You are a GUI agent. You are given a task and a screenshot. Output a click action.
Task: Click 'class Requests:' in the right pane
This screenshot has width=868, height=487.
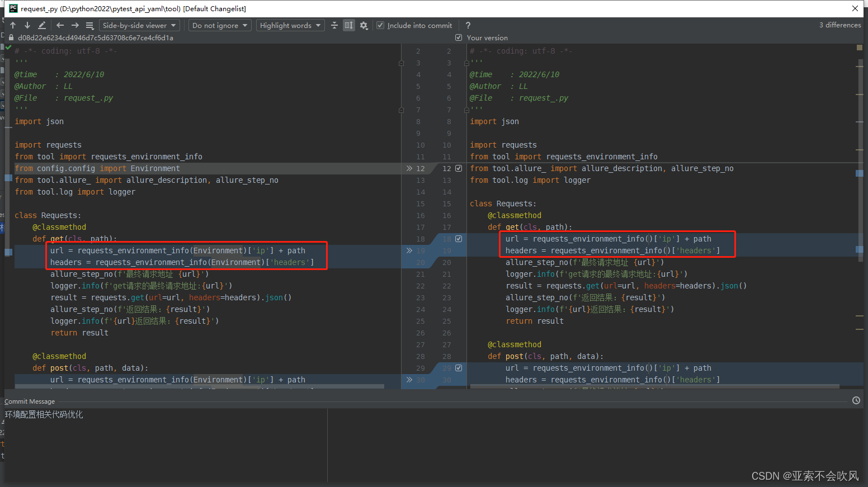(x=503, y=204)
